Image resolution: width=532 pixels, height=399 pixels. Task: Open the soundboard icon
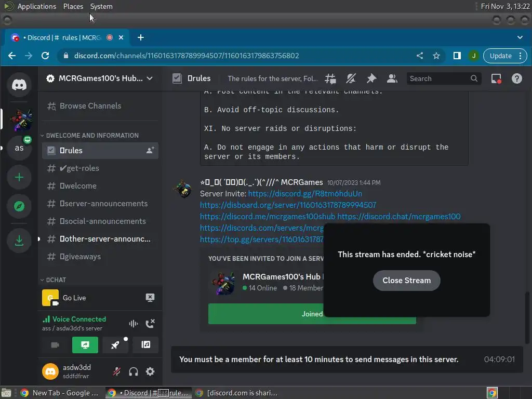[145, 345]
